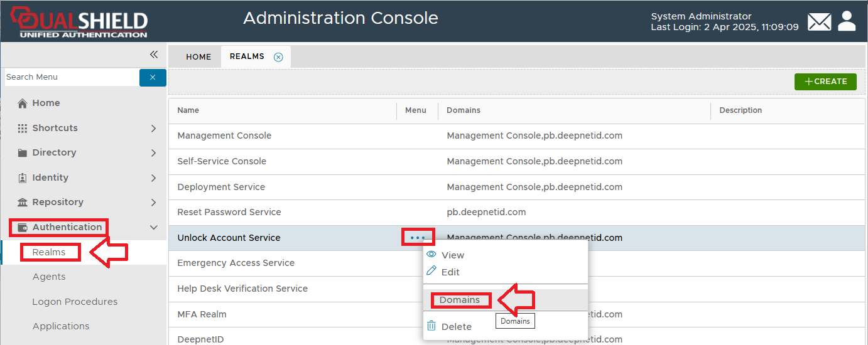Select Domains from the context menu
Viewport: 868px width, 345px height.
click(x=460, y=300)
